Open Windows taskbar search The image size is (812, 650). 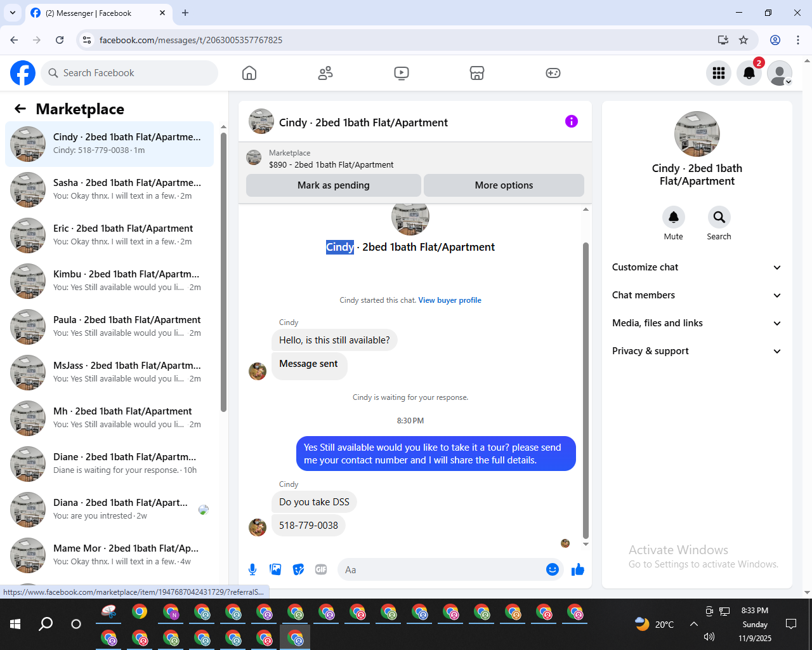pyautogui.click(x=46, y=624)
